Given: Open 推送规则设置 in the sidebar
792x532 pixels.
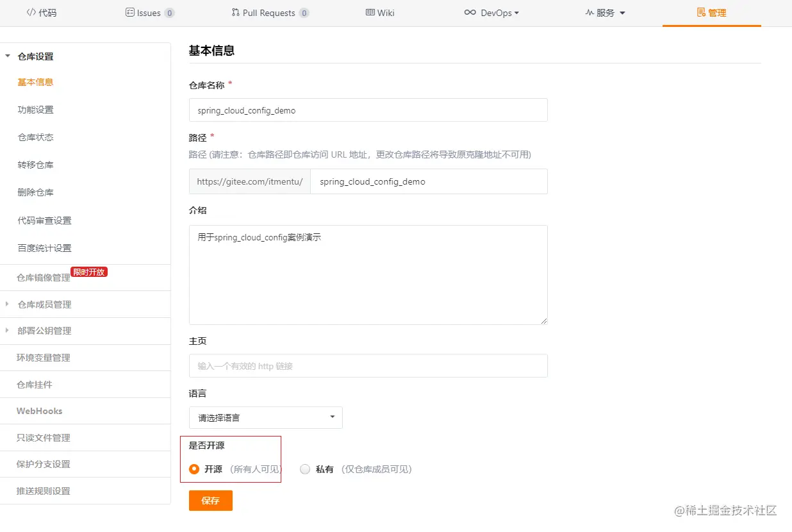Looking at the screenshot, I should (43, 491).
